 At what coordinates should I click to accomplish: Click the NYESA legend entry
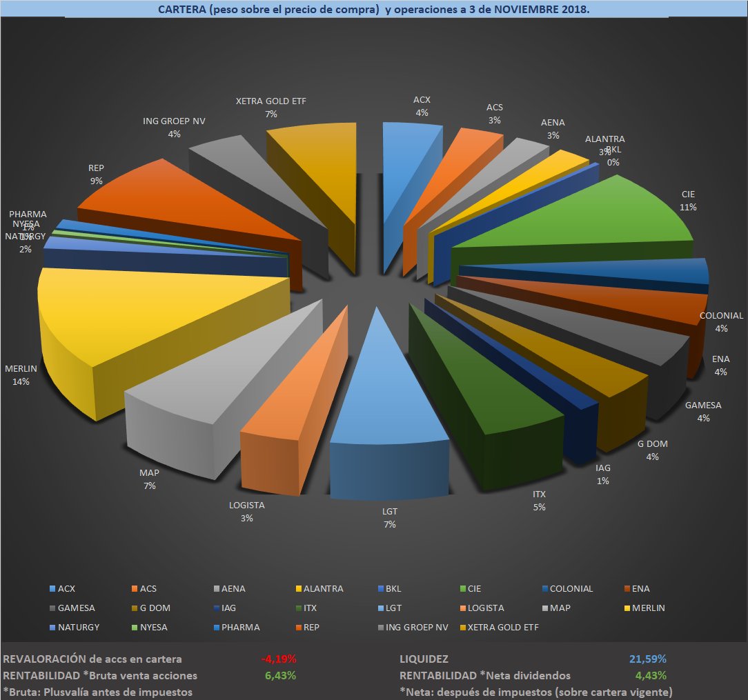coord(150,628)
